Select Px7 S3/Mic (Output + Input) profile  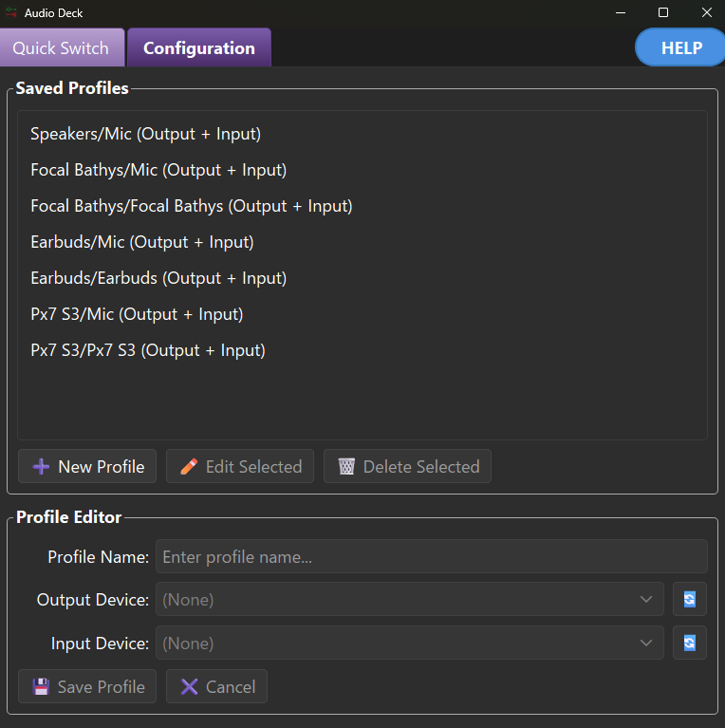tap(362, 314)
